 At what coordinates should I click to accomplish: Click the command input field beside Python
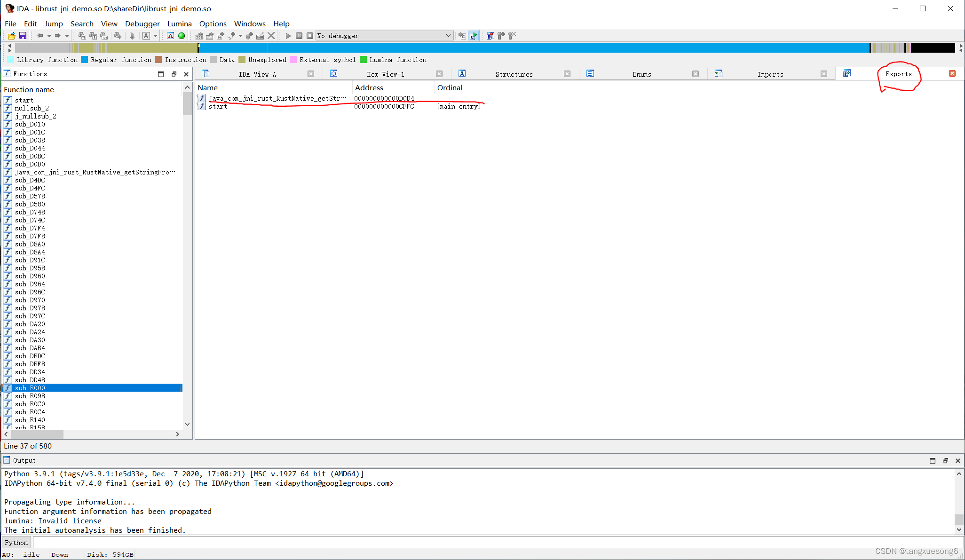point(498,543)
